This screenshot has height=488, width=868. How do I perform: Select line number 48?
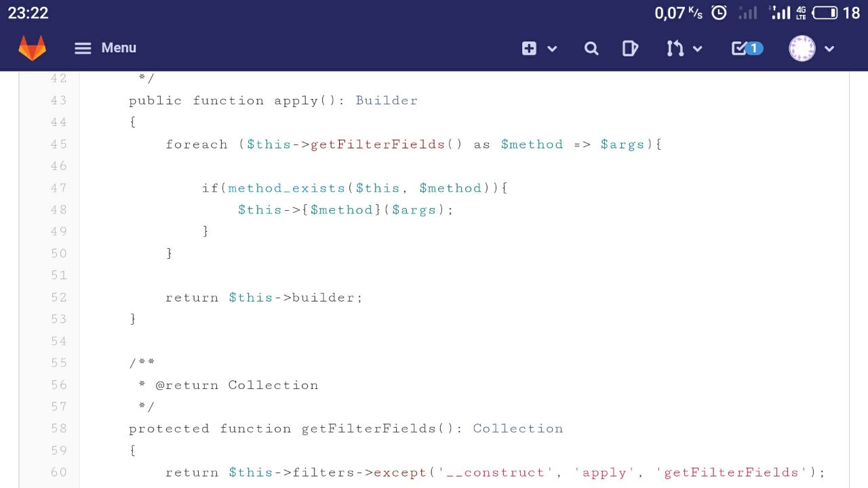pyautogui.click(x=59, y=209)
